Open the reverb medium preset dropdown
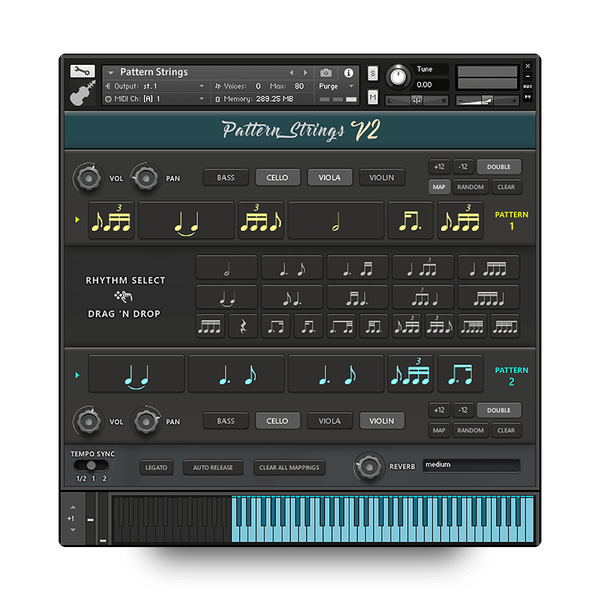This screenshot has width=600, height=600. pyautogui.click(x=471, y=465)
